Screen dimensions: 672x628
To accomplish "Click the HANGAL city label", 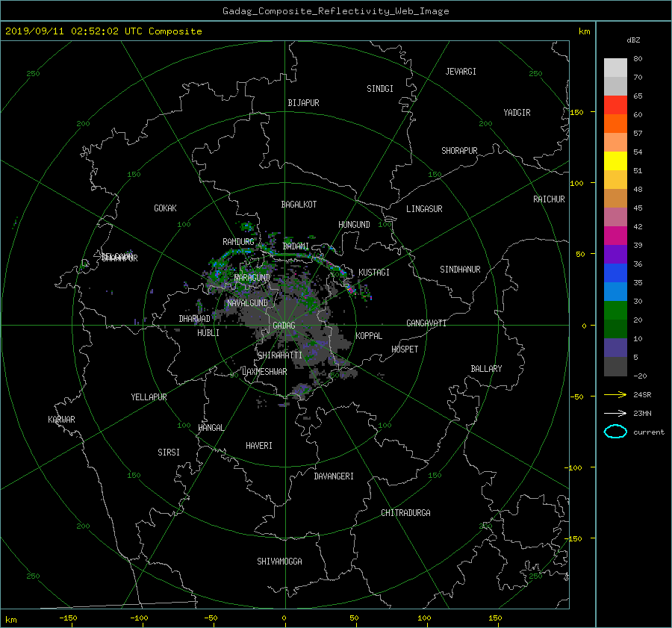I will tap(211, 428).
